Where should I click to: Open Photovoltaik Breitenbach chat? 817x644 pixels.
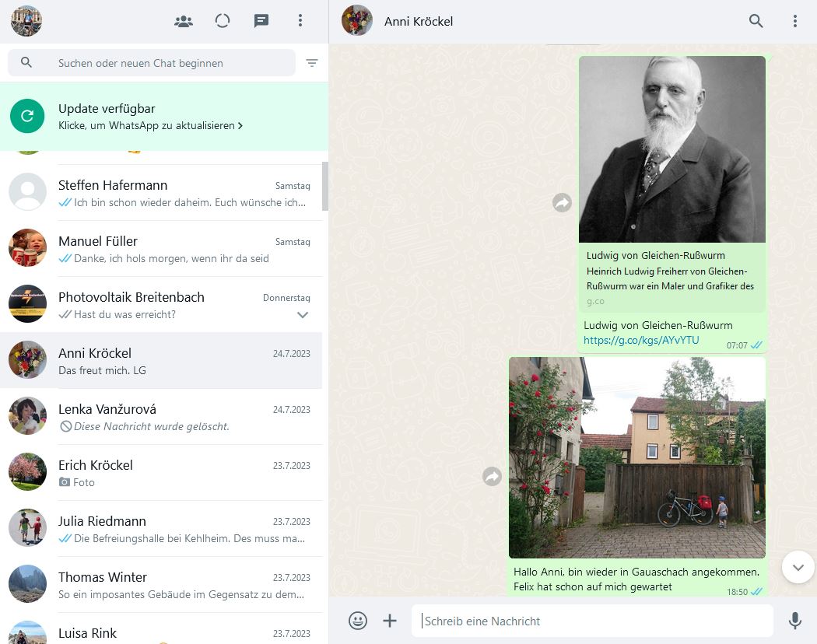162,304
